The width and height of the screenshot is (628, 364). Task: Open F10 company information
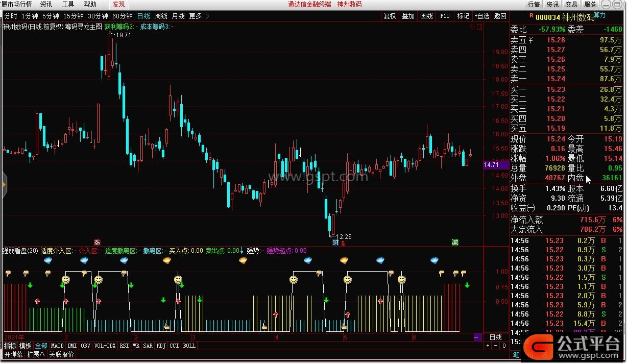click(x=445, y=16)
